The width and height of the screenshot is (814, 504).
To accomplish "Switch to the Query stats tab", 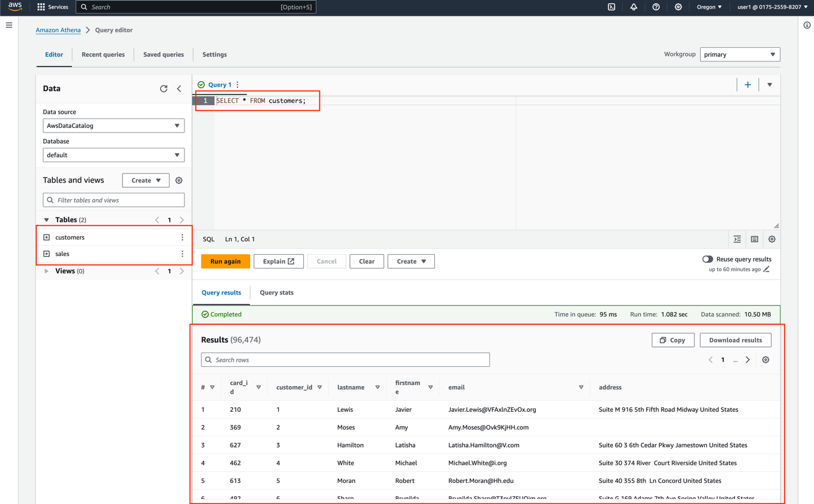I will [276, 293].
